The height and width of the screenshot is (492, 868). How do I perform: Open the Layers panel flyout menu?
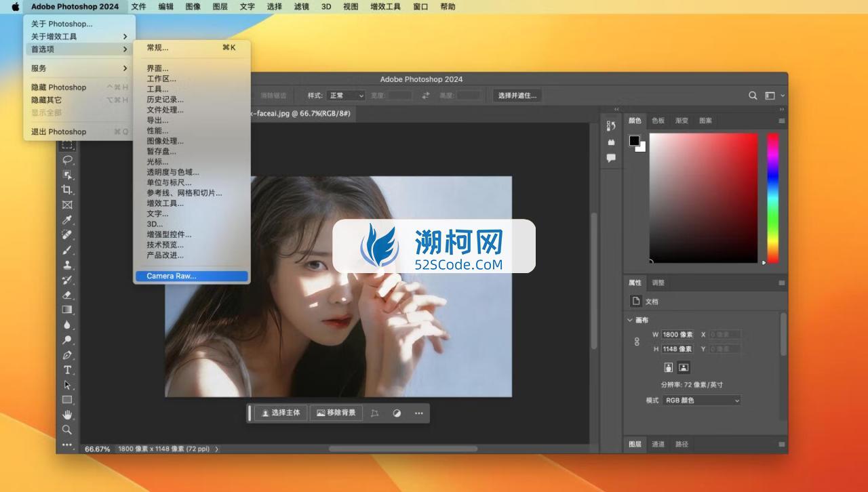[782, 444]
